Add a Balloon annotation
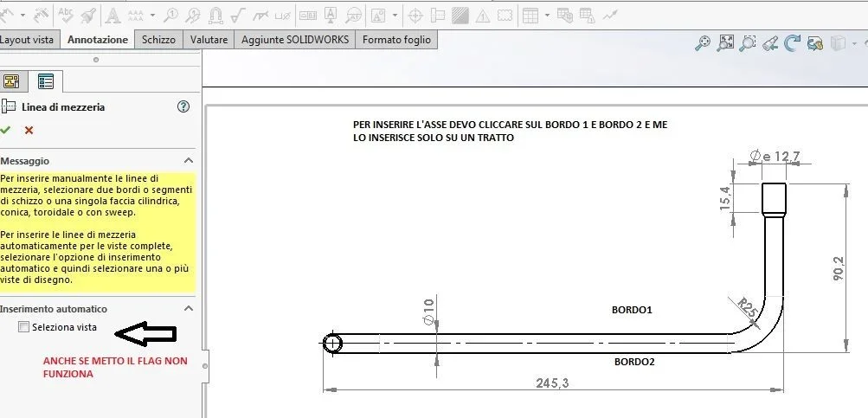 (x=171, y=16)
